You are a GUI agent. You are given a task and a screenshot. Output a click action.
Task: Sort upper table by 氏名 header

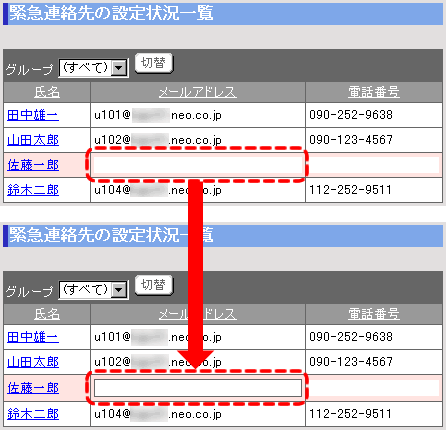point(47,92)
